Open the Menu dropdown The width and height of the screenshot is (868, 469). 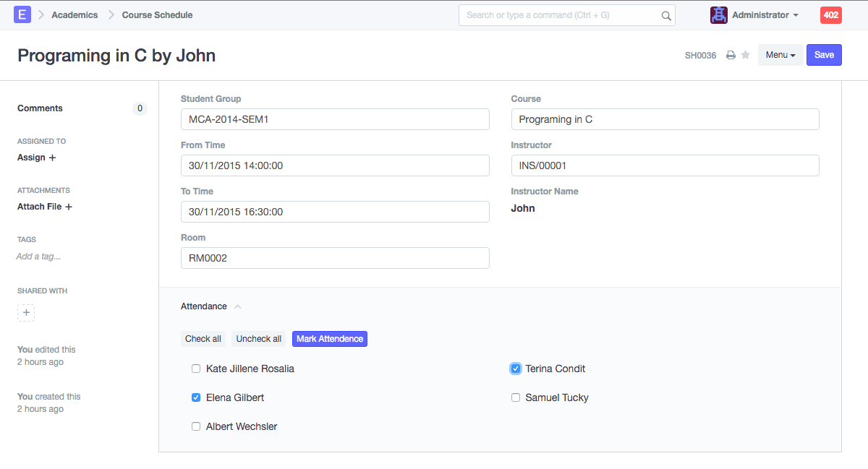[x=780, y=55]
